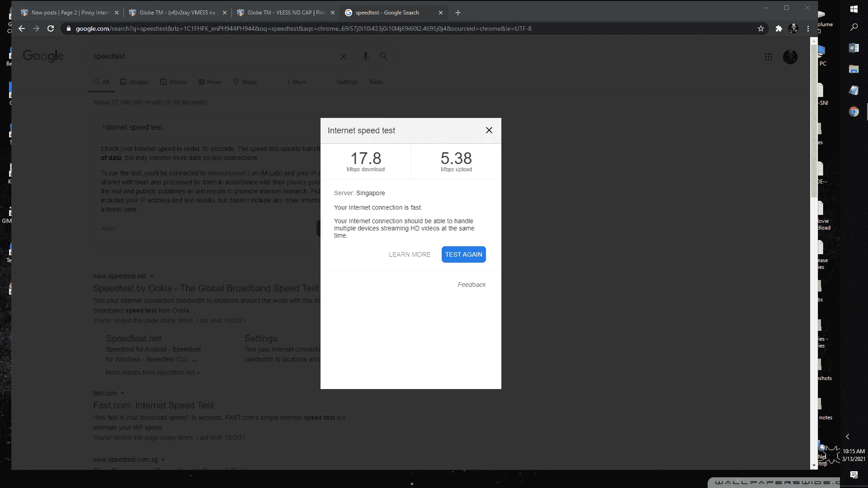View site info via the padlock icon

68,28
